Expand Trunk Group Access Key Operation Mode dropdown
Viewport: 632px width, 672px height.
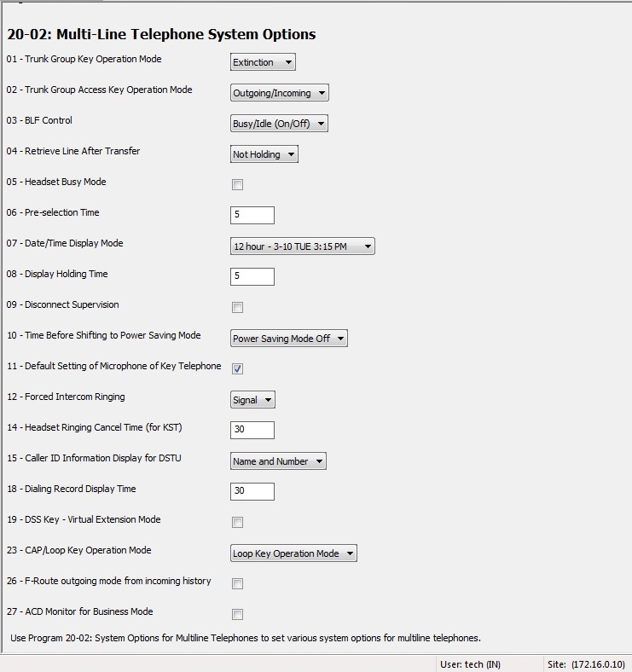280,93
